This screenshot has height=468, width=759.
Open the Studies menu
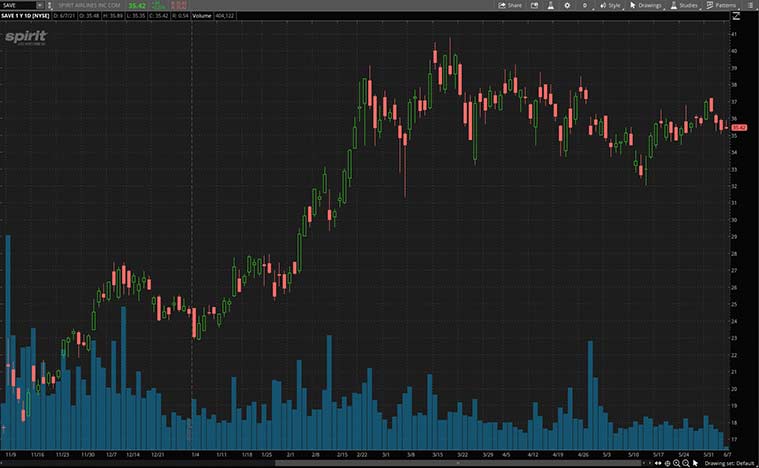tap(684, 5)
